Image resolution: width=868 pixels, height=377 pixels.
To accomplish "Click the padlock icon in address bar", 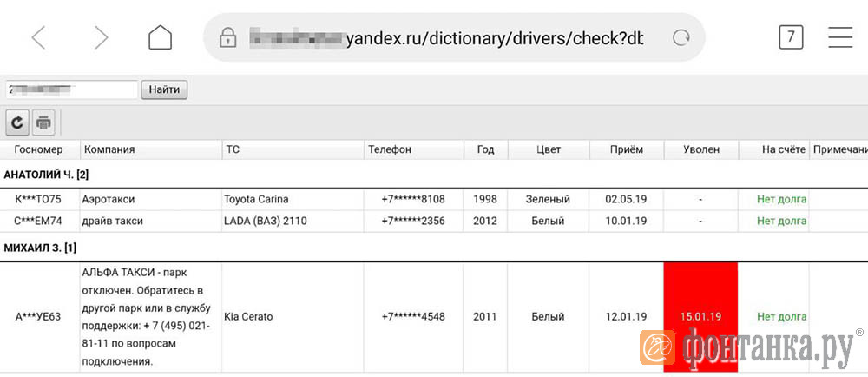I will [227, 37].
